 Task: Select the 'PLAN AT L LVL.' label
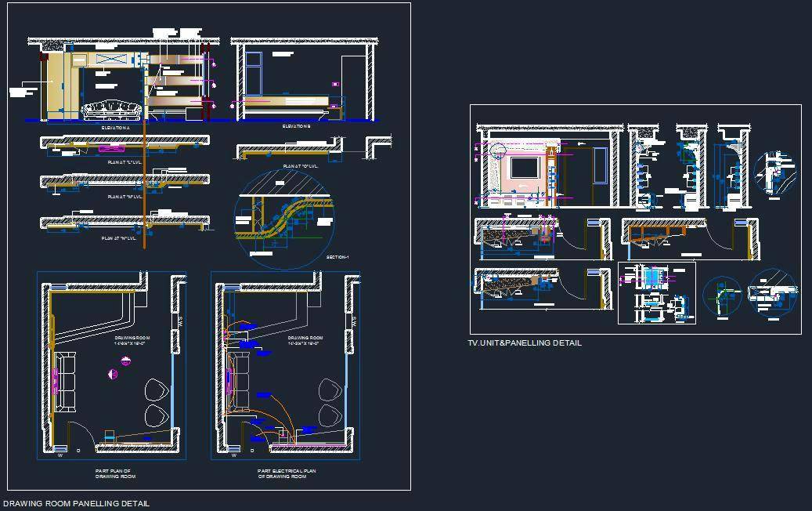click(x=125, y=162)
